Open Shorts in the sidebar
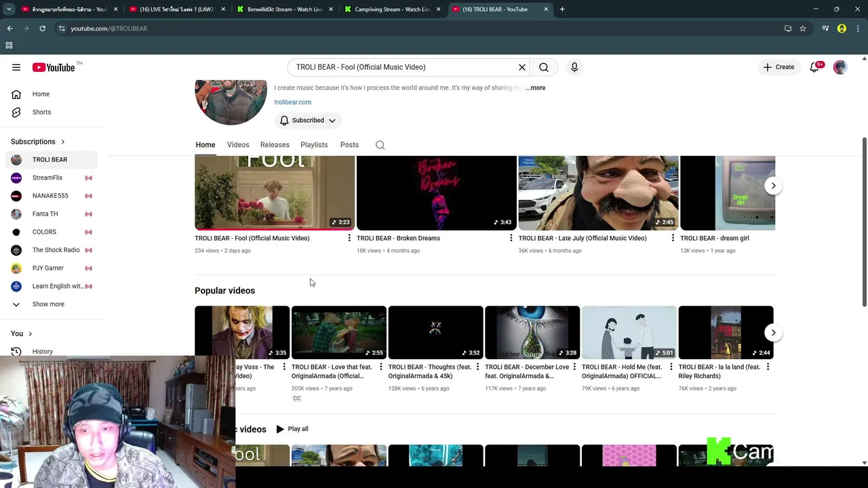The height and width of the screenshot is (488, 868). [x=52, y=112]
